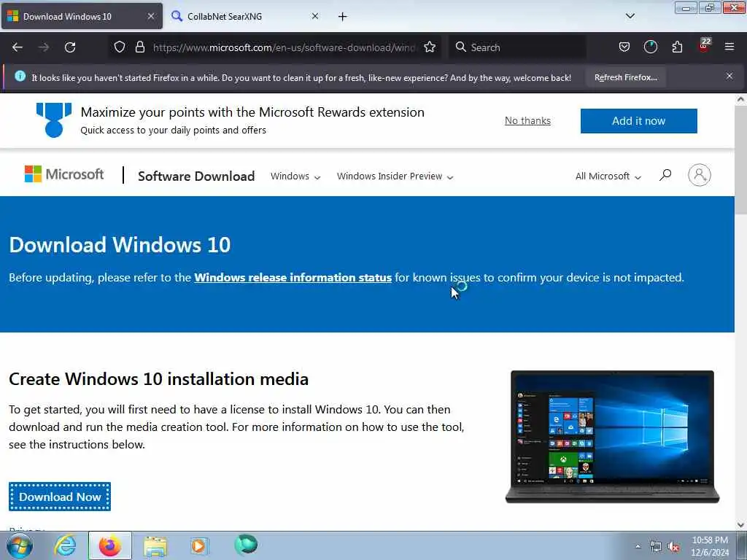Switch to the CollabNet SearXNG tab
This screenshot has width=747, height=560.
pos(245,16)
